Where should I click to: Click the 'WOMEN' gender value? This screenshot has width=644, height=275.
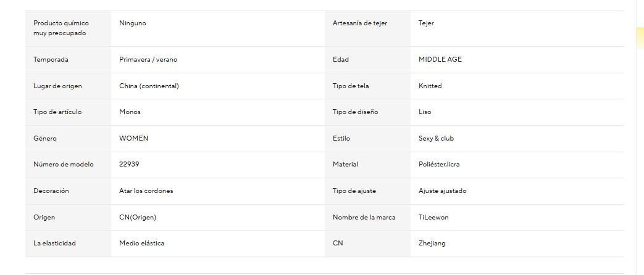click(133, 139)
